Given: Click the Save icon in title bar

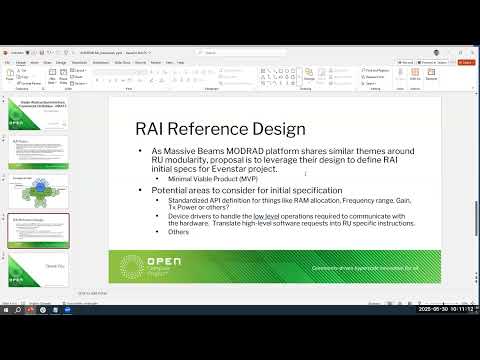Looking at the screenshot, I should coord(42,53).
